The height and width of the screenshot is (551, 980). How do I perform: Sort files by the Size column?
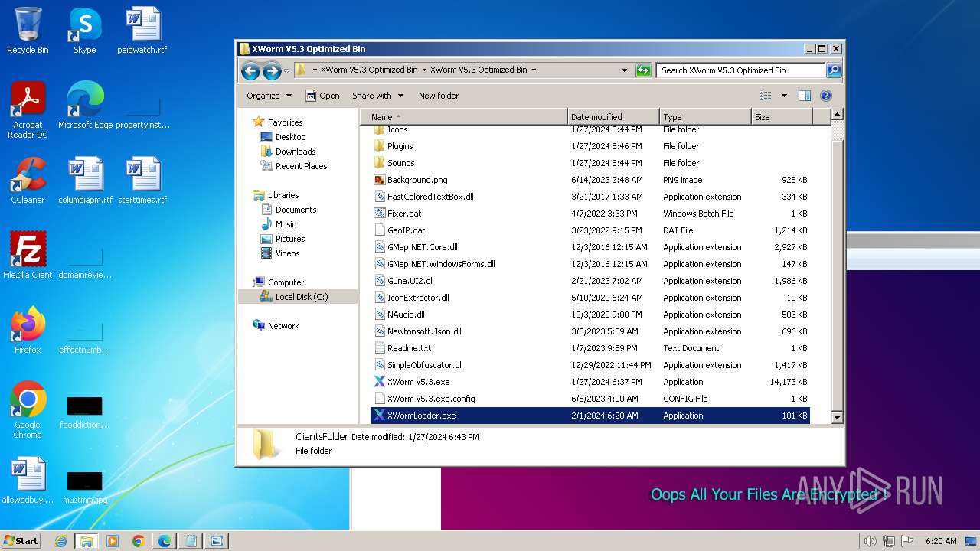[782, 117]
